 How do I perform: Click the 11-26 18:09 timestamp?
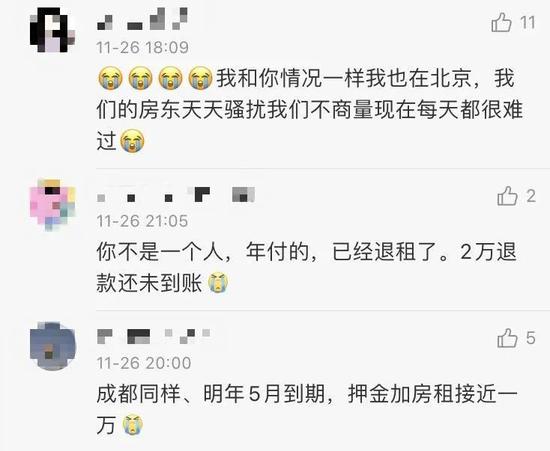click(x=142, y=47)
